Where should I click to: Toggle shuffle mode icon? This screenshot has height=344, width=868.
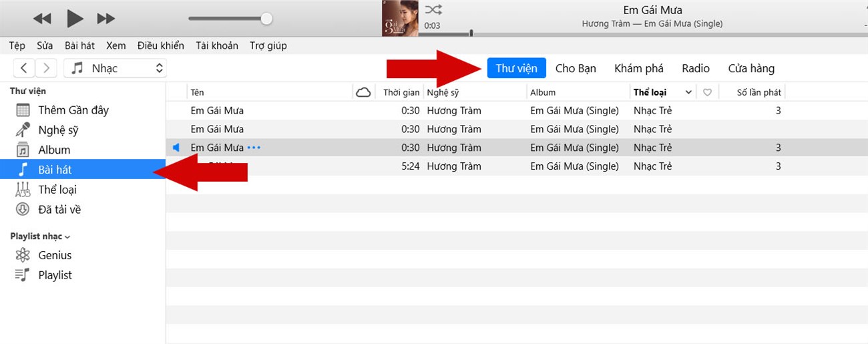[x=433, y=9]
